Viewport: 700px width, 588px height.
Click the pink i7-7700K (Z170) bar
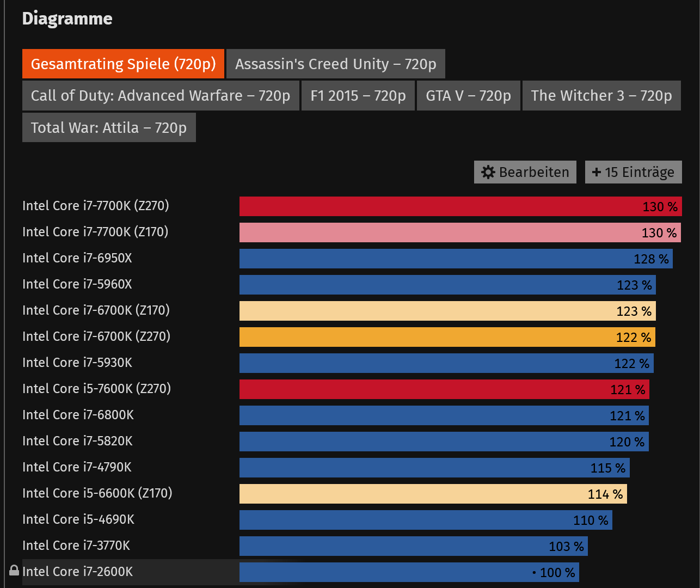pyautogui.click(x=460, y=232)
